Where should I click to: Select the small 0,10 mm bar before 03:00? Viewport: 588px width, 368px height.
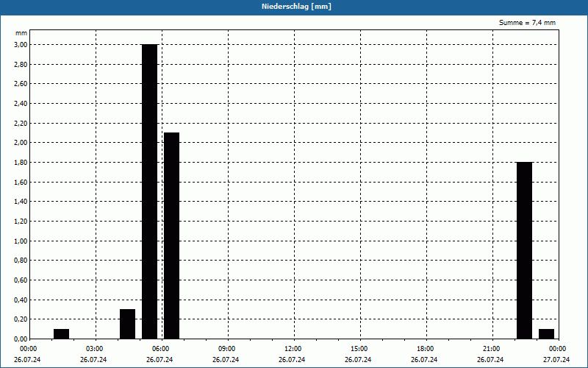tap(62, 334)
